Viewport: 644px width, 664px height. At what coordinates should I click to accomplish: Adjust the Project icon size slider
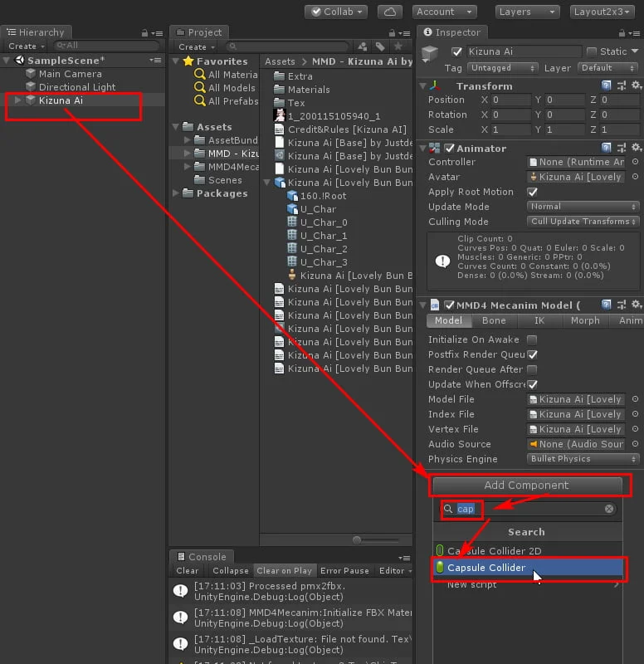point(357,539)
